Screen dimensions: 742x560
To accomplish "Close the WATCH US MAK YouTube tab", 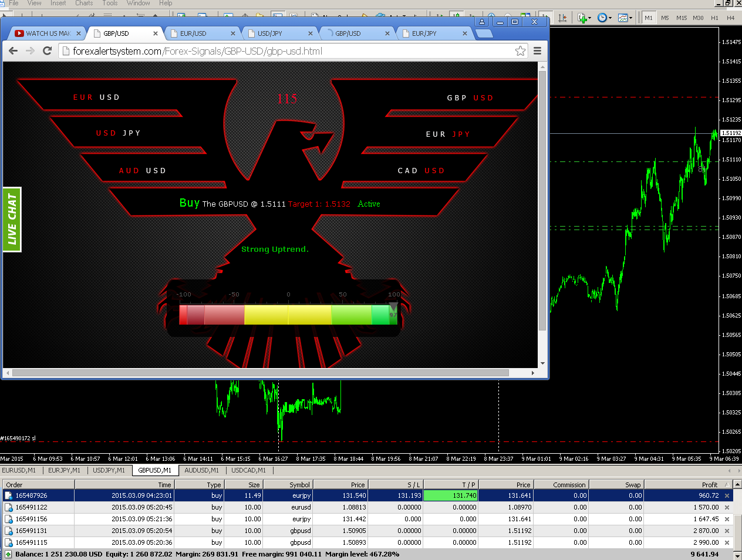I will [x=79, y=33].
